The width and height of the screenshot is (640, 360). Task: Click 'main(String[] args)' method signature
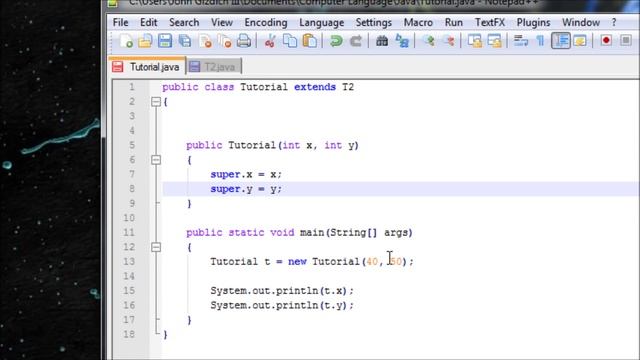[x=356, y=233]
